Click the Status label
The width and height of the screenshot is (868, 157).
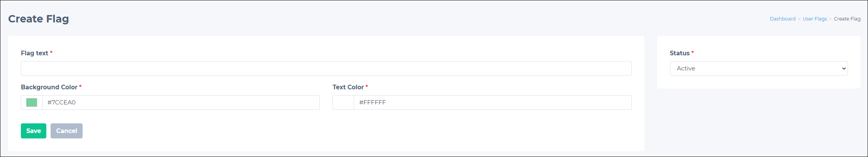click(x=680, y=53)
